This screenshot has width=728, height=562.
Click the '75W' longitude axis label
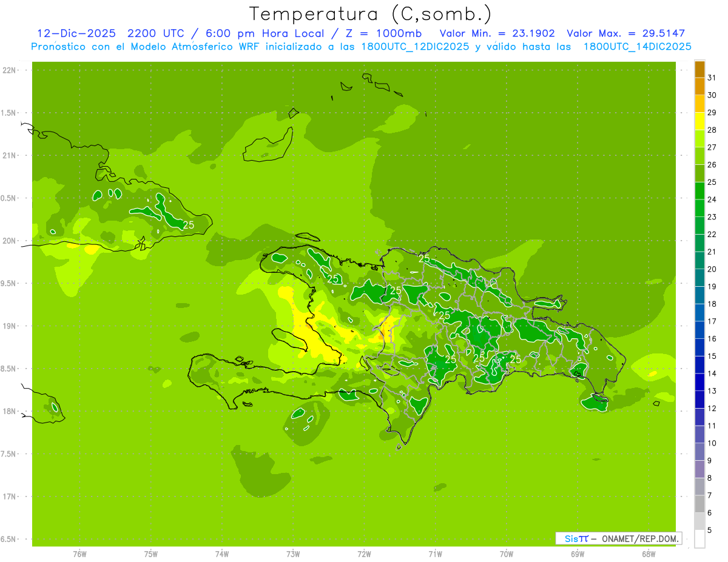pos(150,554)
